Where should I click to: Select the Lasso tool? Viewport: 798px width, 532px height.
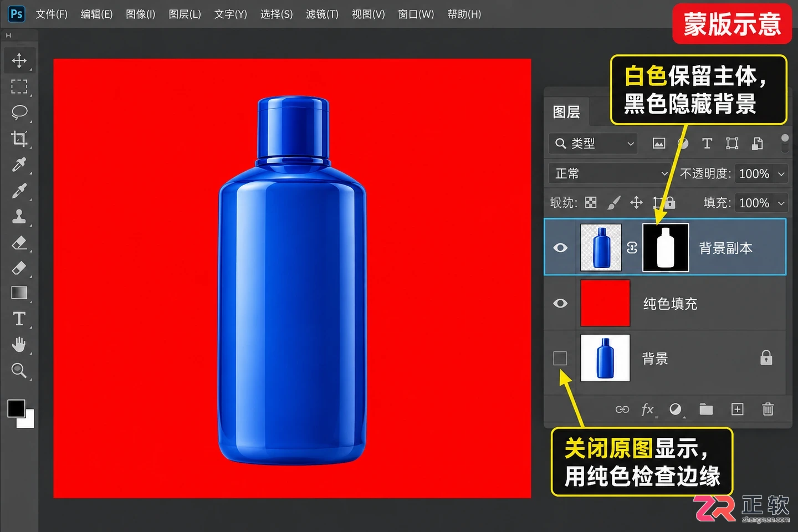point(19,112)
